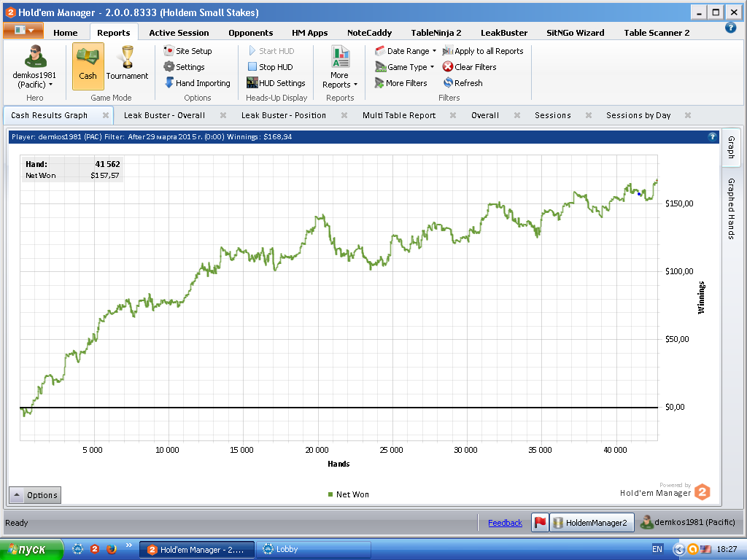
Task: Click the Feedback link
Action: pyautogui.click(x=505, y=523)
